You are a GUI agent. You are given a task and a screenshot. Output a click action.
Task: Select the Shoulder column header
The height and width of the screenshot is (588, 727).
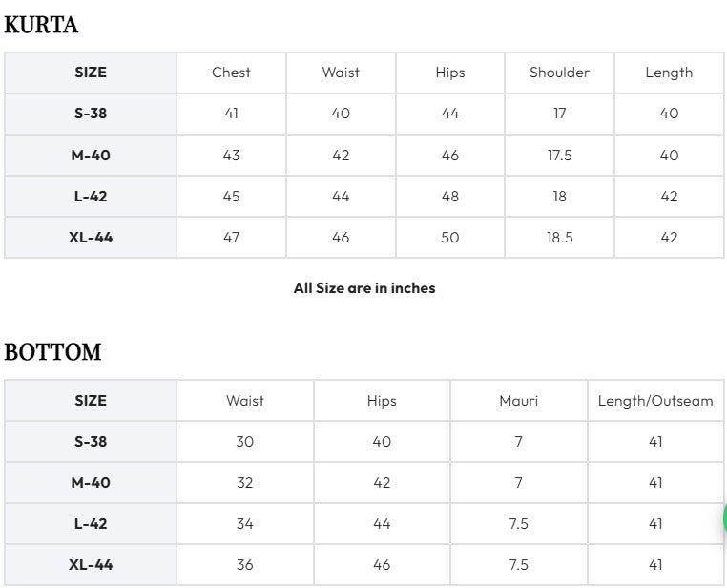click(x=559, y=73)
